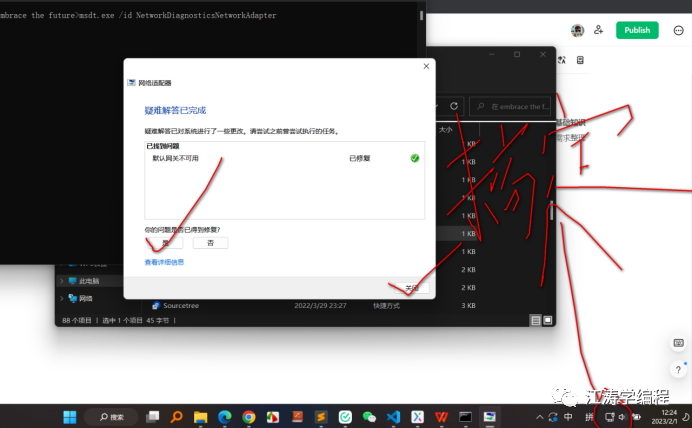692x428 pixels.
Task: Open the taskbar clock showing 12:24
Action: 664,417
